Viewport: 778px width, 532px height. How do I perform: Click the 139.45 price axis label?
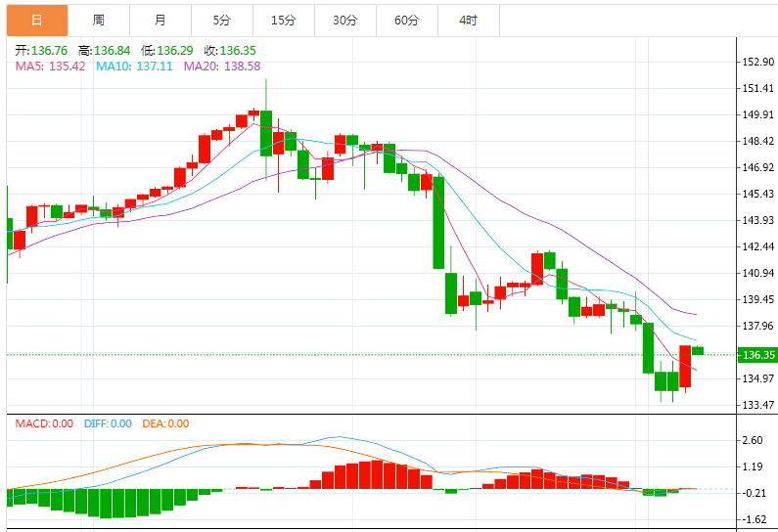point(757,299)
